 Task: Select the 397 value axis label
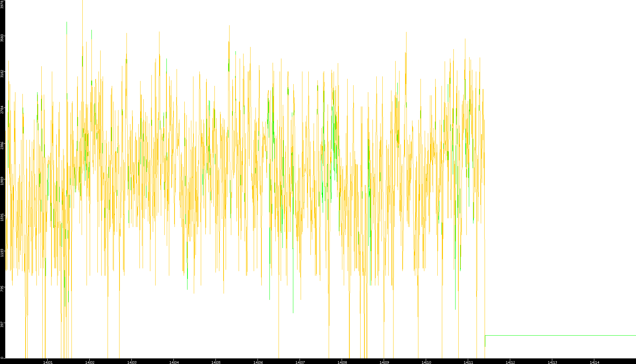coord(2,324)
